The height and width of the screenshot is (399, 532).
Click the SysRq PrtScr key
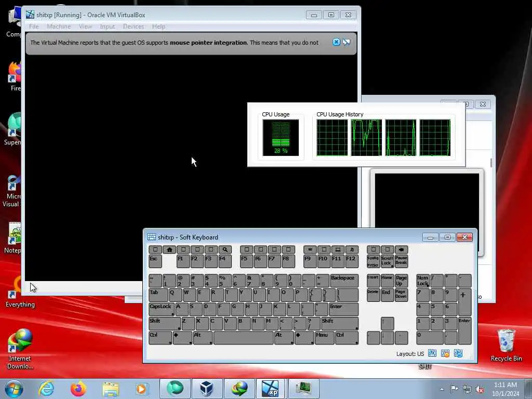pyautogui.click(x=373, y=261)
